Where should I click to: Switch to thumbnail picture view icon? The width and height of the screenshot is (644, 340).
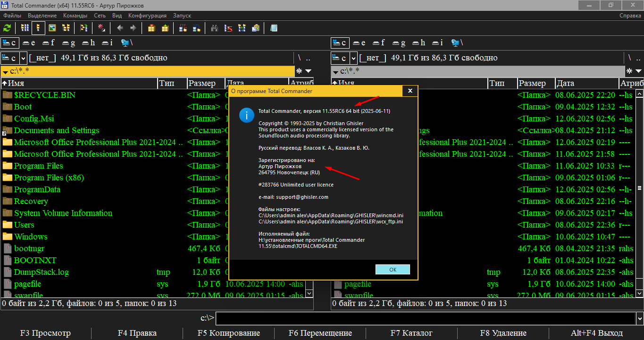tap(52, 28)
